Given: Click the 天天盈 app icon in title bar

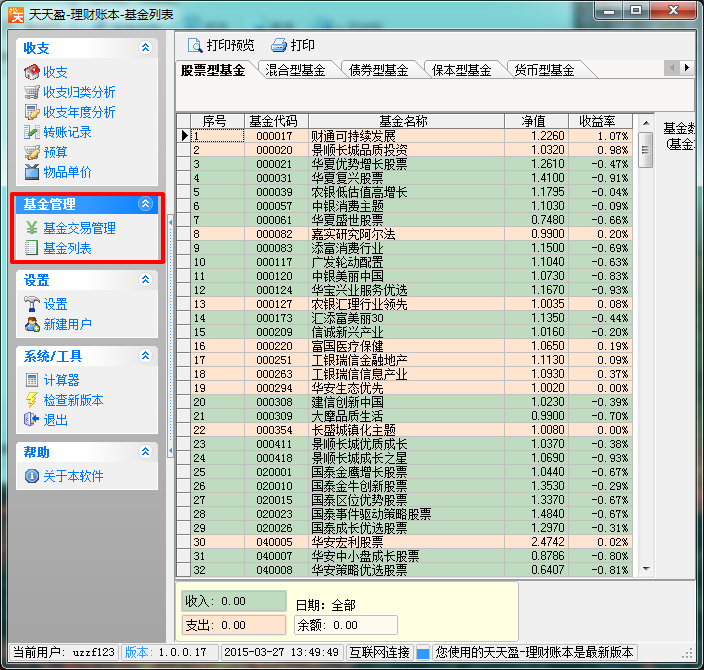Looking at the screenshot, I should click(16, 14).
